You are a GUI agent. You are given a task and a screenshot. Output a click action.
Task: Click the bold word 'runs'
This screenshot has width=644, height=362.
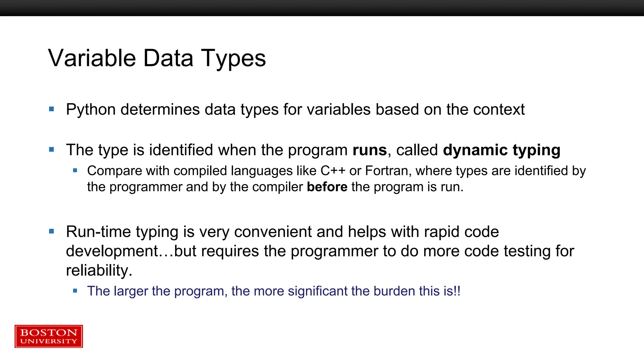pos(369,150)
